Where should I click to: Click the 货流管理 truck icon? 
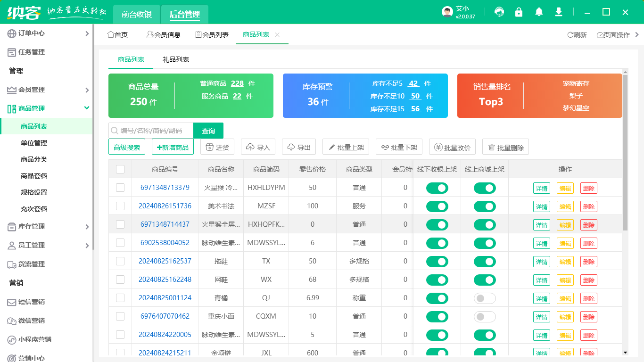click(x=12, y=264)
